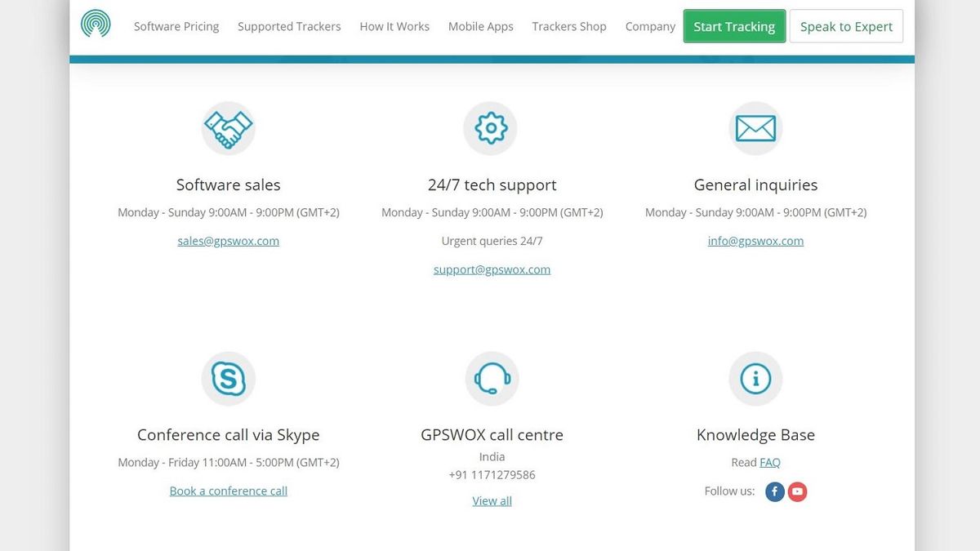This screenshot has width=980, height=551.
Task: Click the General inquiries heading
Action: tap(755, 185)
